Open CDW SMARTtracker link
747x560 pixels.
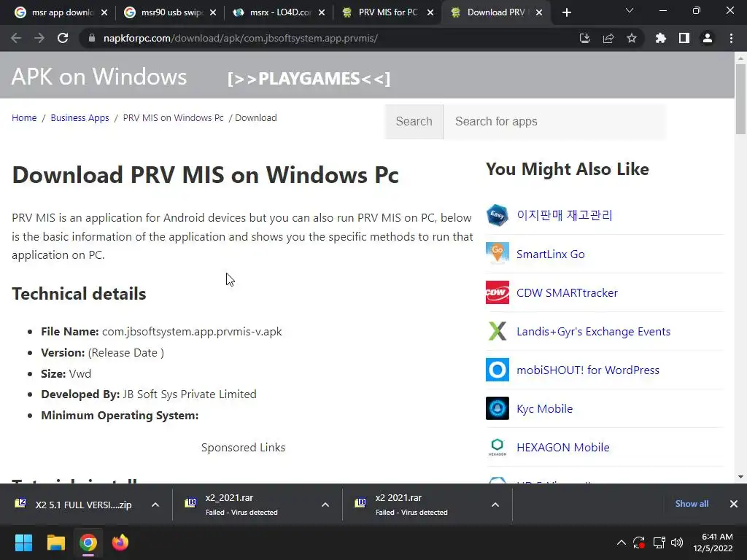[567, 293]
